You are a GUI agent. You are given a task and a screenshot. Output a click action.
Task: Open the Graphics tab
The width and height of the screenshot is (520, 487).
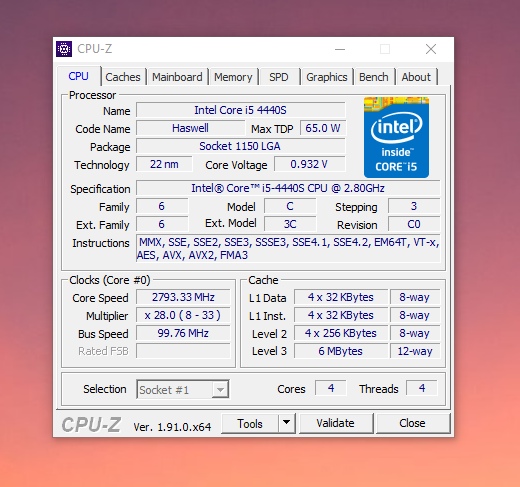click(327, 77)
